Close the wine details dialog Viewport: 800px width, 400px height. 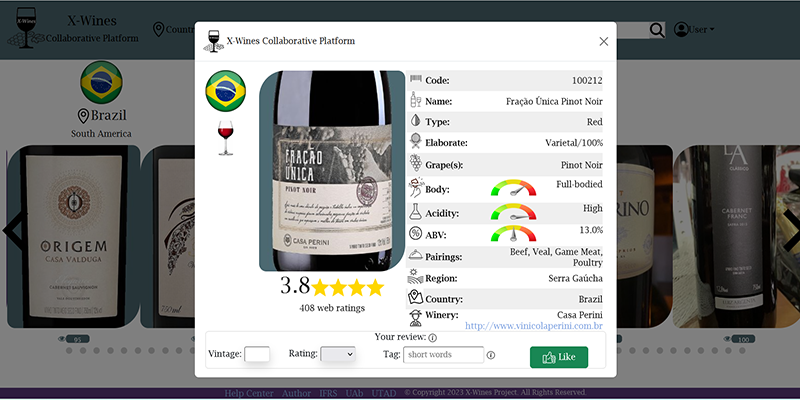[x=604, y=41]
